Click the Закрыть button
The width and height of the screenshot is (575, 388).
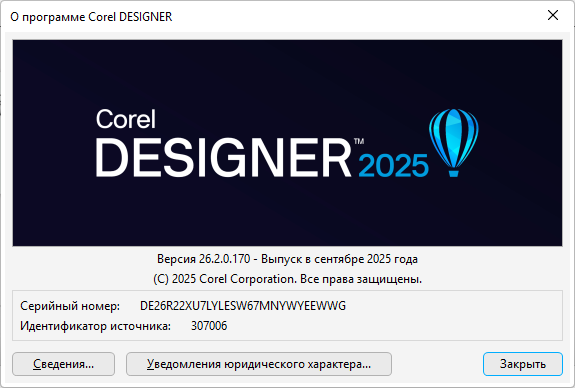pyautogui.click(x=523, y=364)
